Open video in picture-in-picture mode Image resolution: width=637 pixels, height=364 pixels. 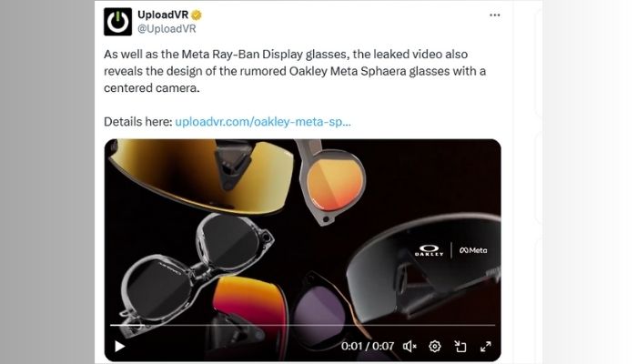pos(460,346)
